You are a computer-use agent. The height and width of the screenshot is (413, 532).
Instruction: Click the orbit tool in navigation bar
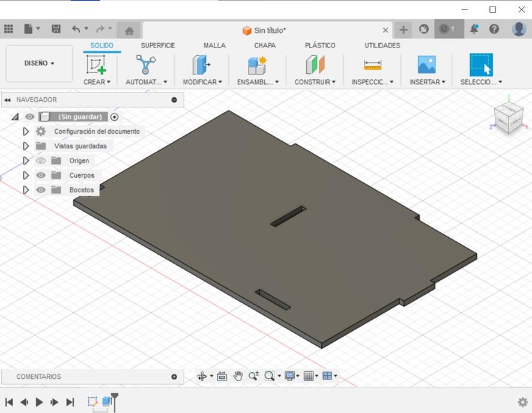[202, 376]
